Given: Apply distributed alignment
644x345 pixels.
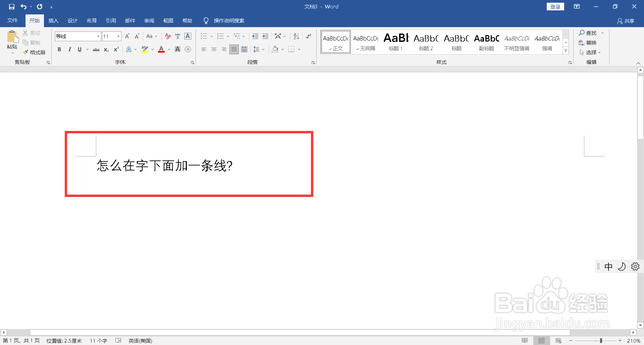Looking at the screenshot, I should (244, 49).
